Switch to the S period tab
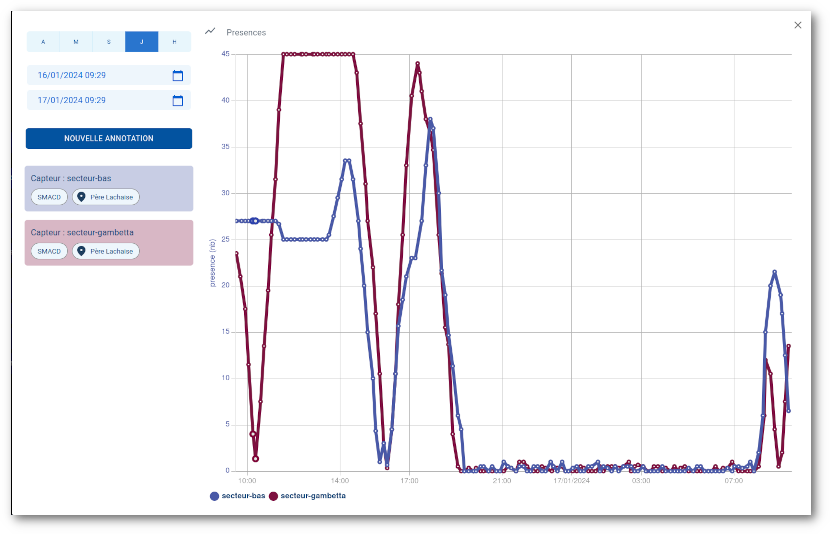 (109, 42)
